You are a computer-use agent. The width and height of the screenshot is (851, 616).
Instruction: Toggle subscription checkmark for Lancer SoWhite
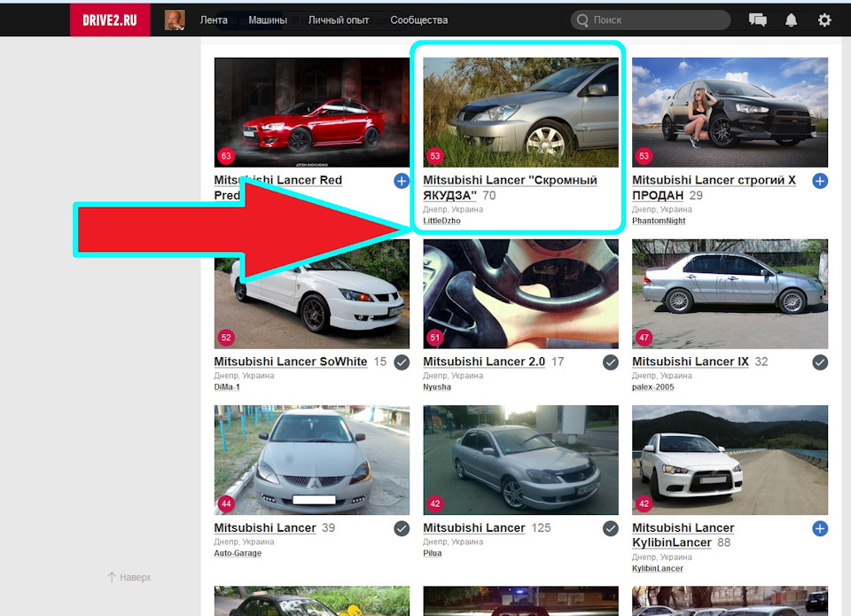point(402,362)
